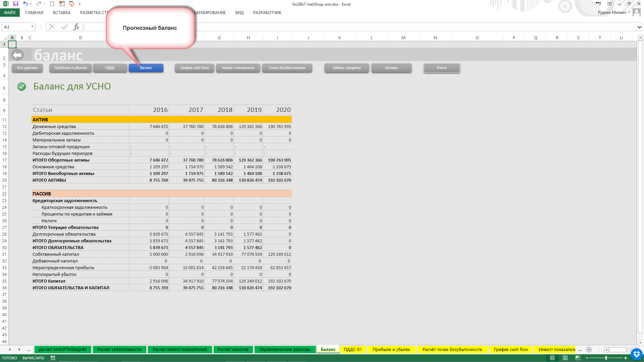Click the Прибыли и убытки navigation button
This screenshot has height=362, width=644.
point(70,68)
